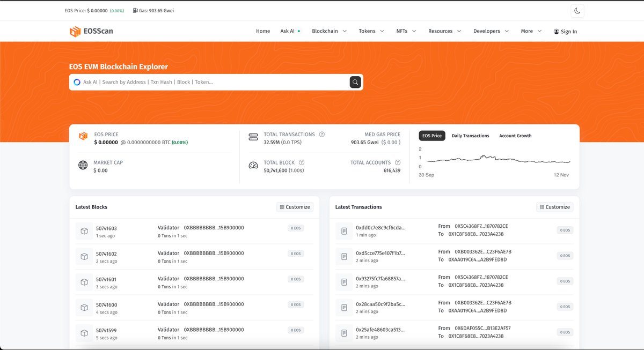Customize the Latest Transactions panel
Viewport: 644px width, 350px height.
click(554, 207)
